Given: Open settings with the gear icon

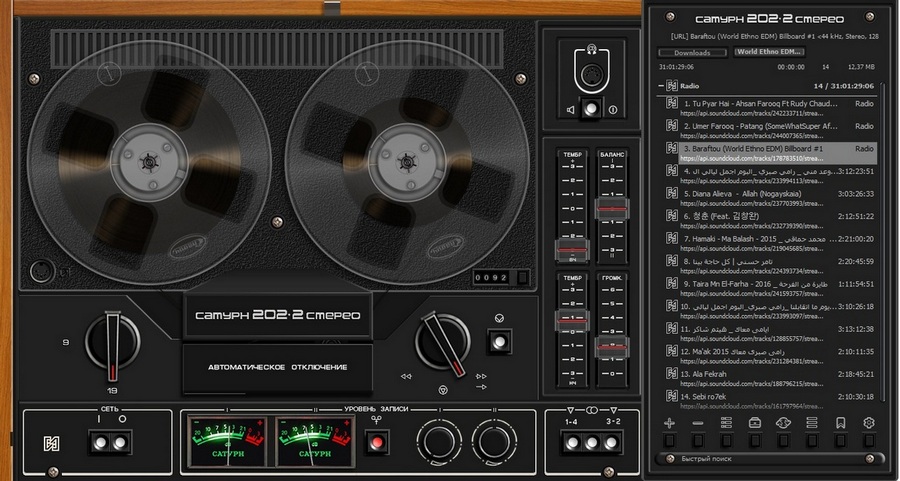Looking at the screenshot, I should click(868, 424).
